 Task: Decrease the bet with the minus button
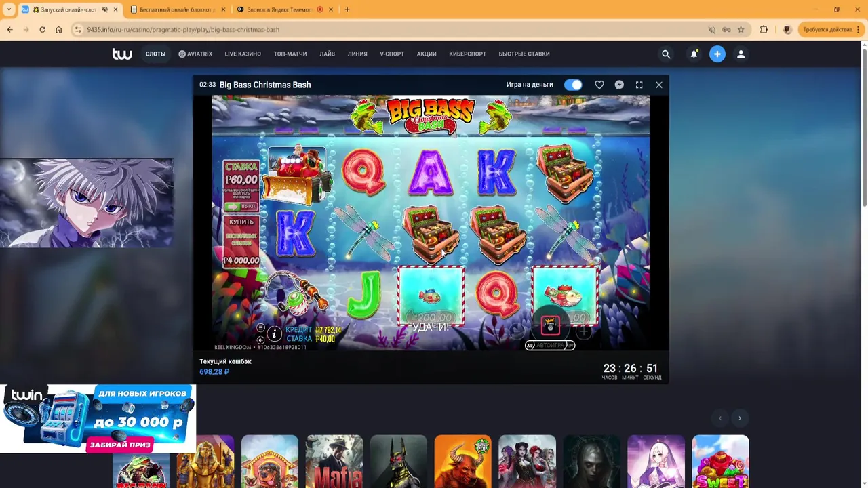click(x=517, y=331)
